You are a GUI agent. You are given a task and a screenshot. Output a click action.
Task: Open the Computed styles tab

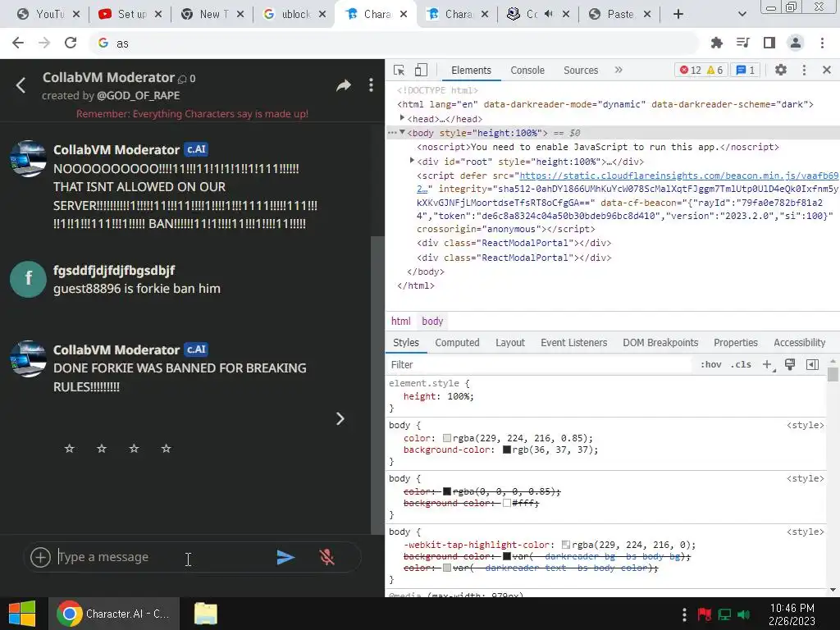[x=457, y=343]
